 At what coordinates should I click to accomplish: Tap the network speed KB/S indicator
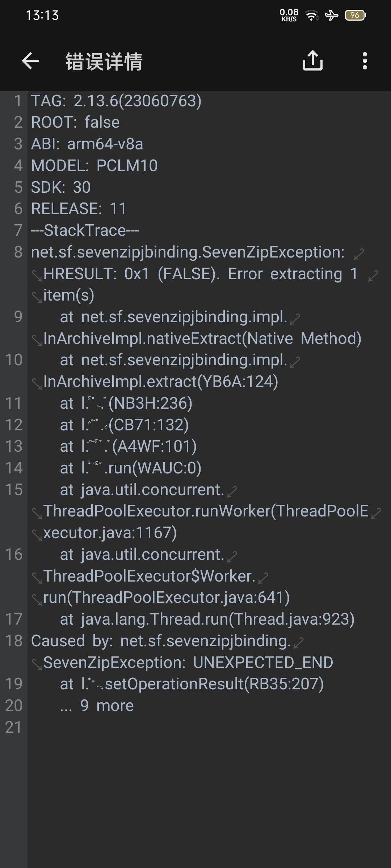tap(289, 15)
